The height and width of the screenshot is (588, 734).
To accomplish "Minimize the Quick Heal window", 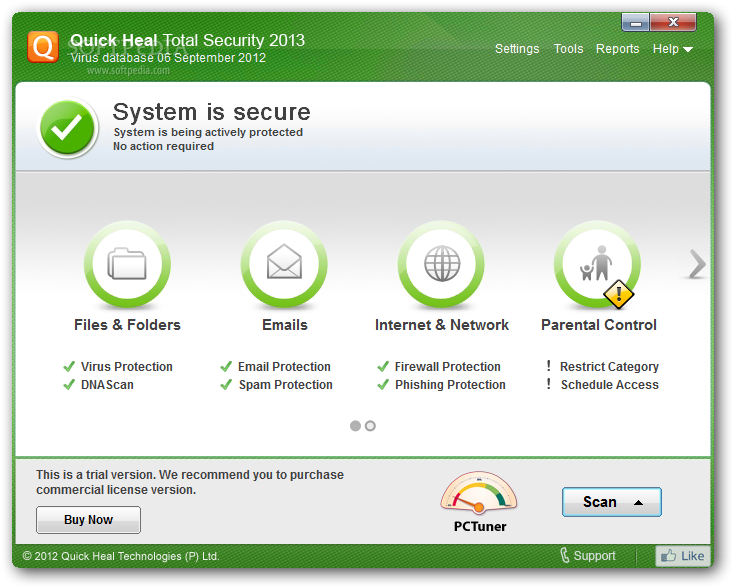I will pos(635,22).
